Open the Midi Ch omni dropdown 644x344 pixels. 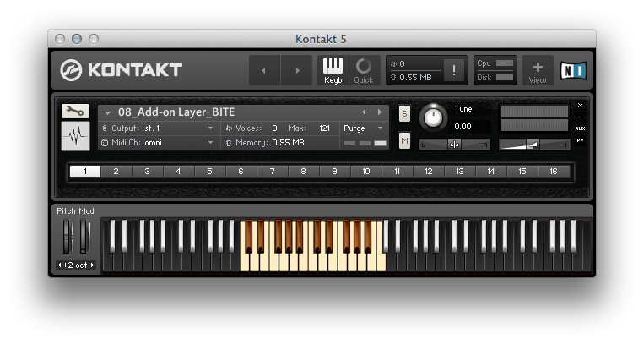pyautogui.click(x=160, y=143)
